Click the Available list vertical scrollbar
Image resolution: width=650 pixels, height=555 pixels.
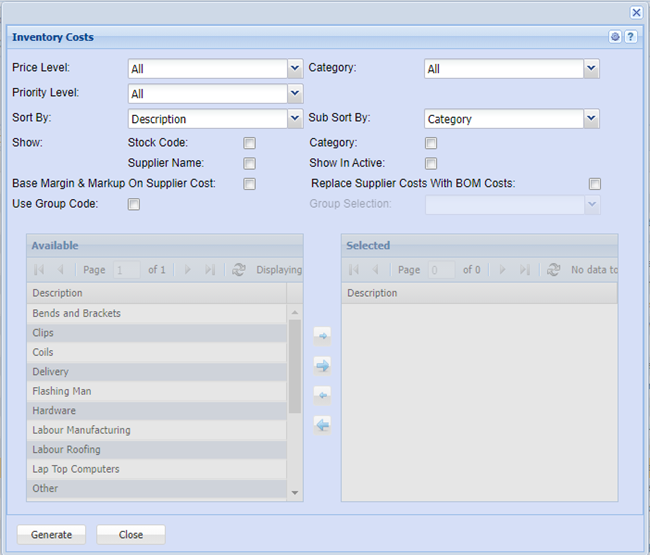(294, 366)
